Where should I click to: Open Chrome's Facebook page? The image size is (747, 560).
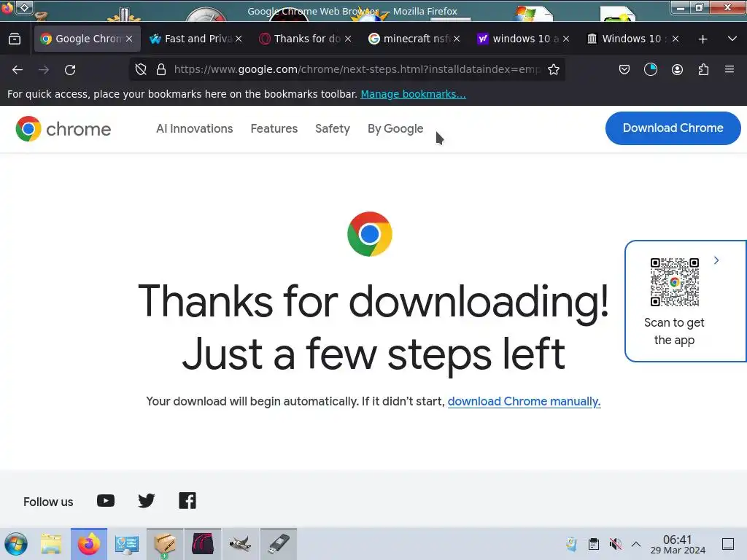point(187,500)
